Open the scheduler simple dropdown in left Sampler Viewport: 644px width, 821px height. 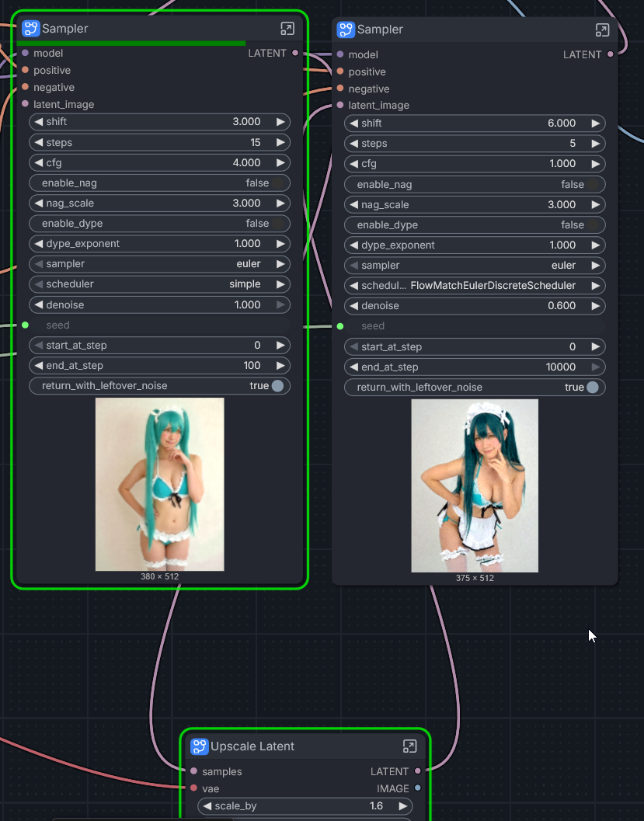(160, 284)
